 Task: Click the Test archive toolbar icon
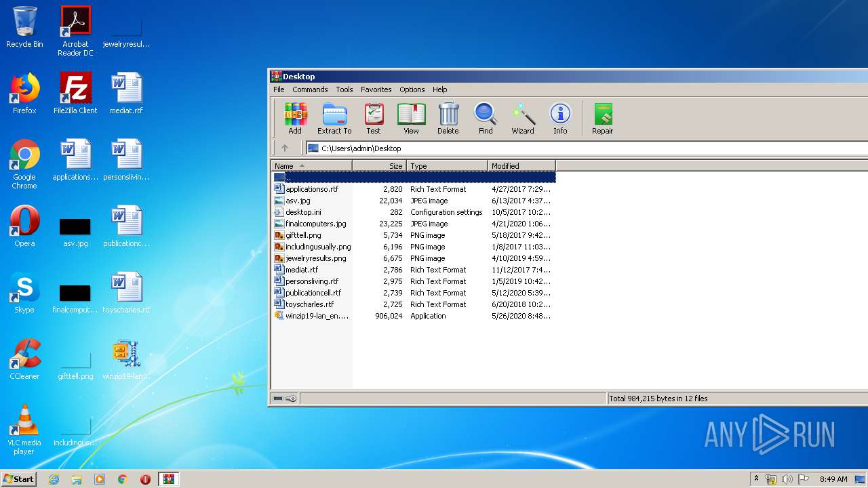(374, 119)
